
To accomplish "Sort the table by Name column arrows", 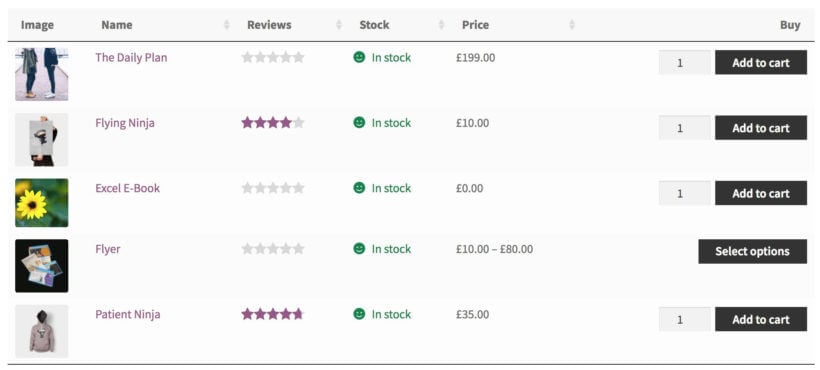I will pyautogui.click(x=227, y=25).
